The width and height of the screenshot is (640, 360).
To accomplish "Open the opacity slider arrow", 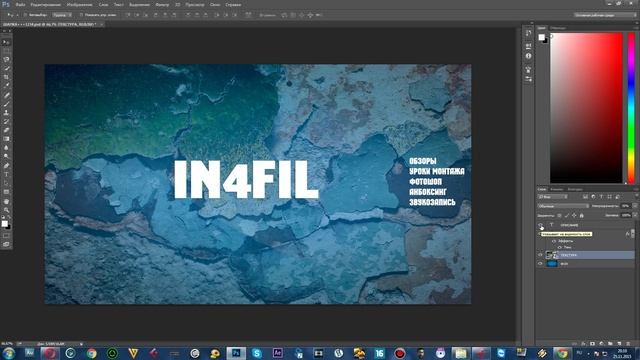I will 635,206.
